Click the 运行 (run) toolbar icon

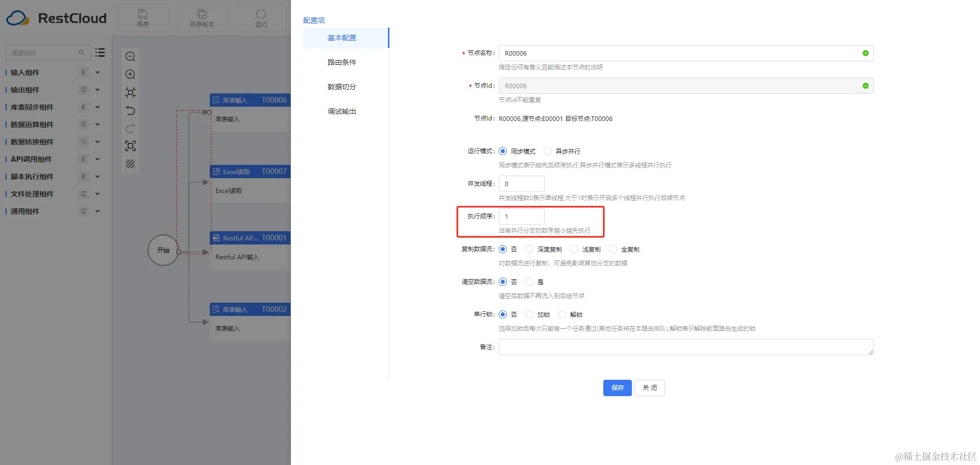(x=261, y=14)
